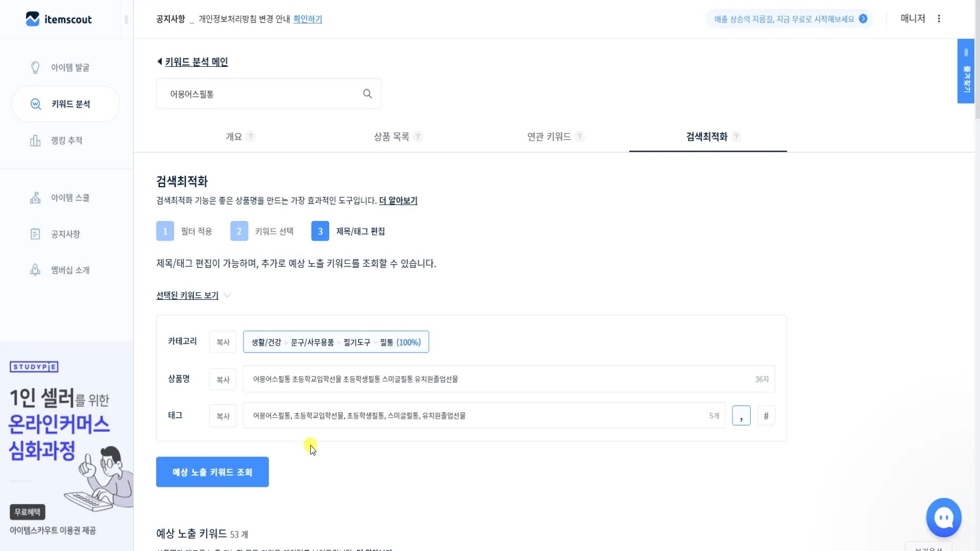
Task: Click the 예상 노출 키워드 조회 button
Action: pos(212,472)
